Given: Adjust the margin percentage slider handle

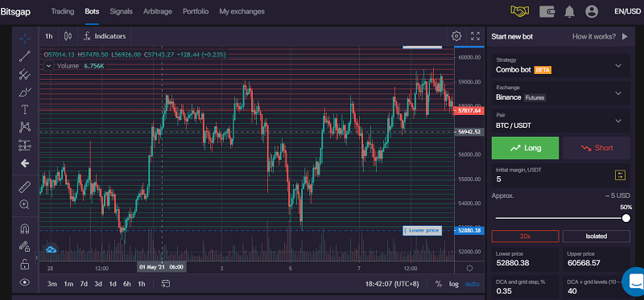Looking at the screenshot, I should tap(626, 218).
